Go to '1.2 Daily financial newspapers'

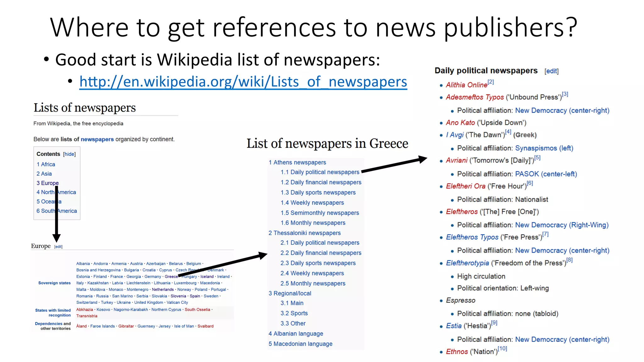click(321, 182)
